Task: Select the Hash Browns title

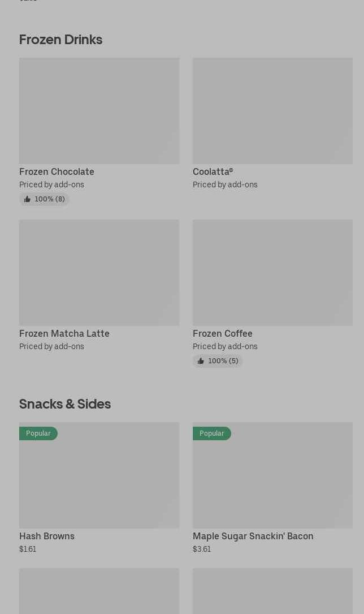Action: click(x=47, y=536)
